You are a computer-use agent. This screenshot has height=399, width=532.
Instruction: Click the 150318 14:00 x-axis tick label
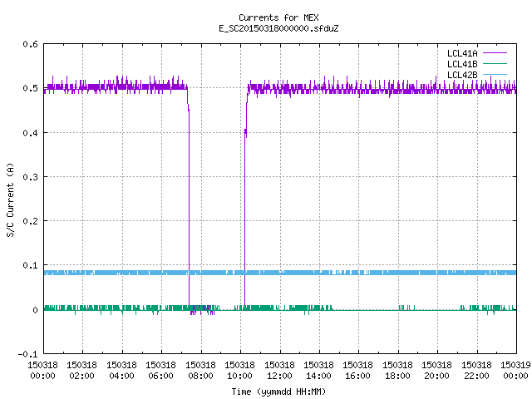(x=318, y=371)
